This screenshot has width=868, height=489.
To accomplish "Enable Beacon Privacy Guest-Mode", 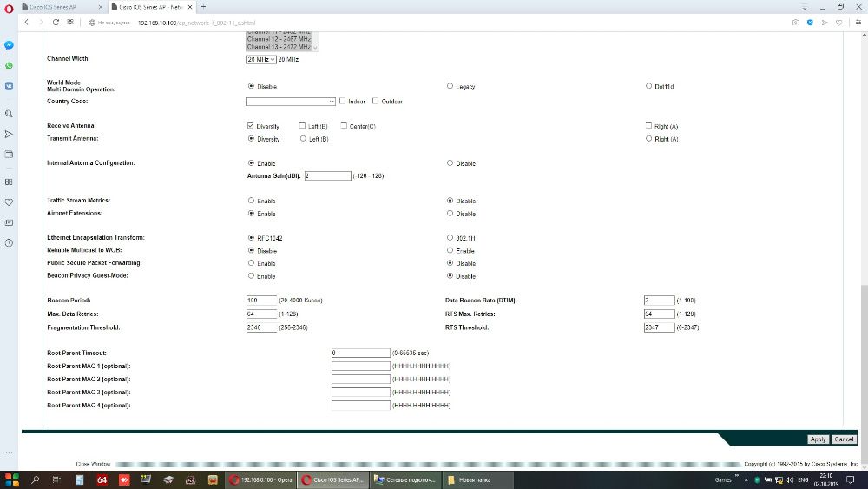I will 252,276.
